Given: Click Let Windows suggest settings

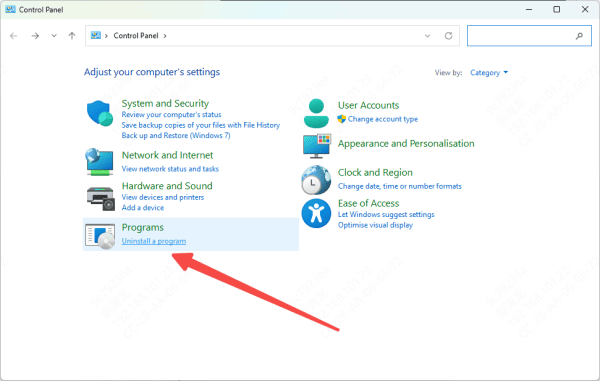Looking at the screenshot, I should point(386,214).
